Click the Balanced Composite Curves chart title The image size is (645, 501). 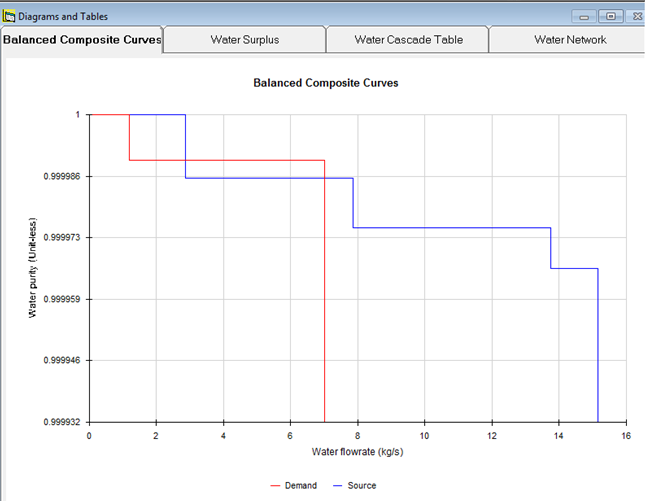[x=326, y=83]
